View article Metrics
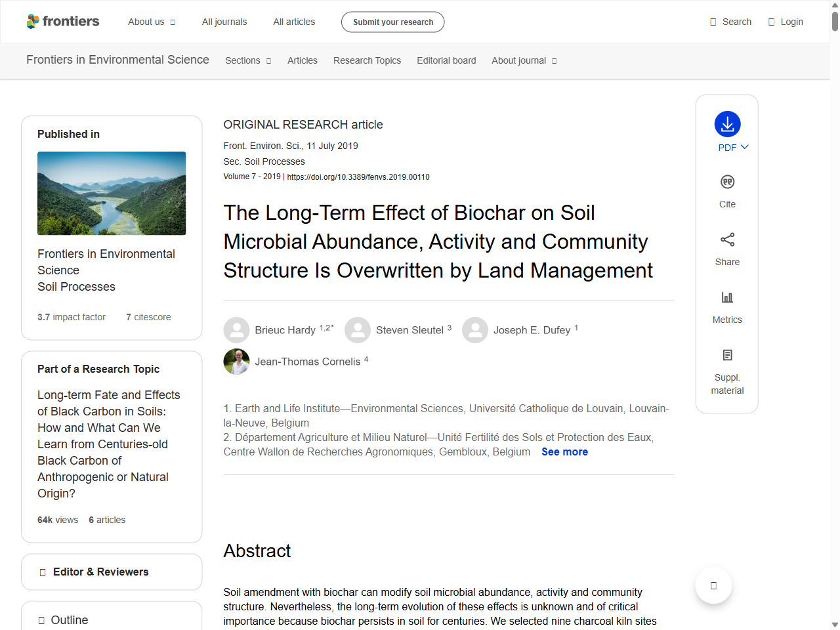 pos(726,306)
